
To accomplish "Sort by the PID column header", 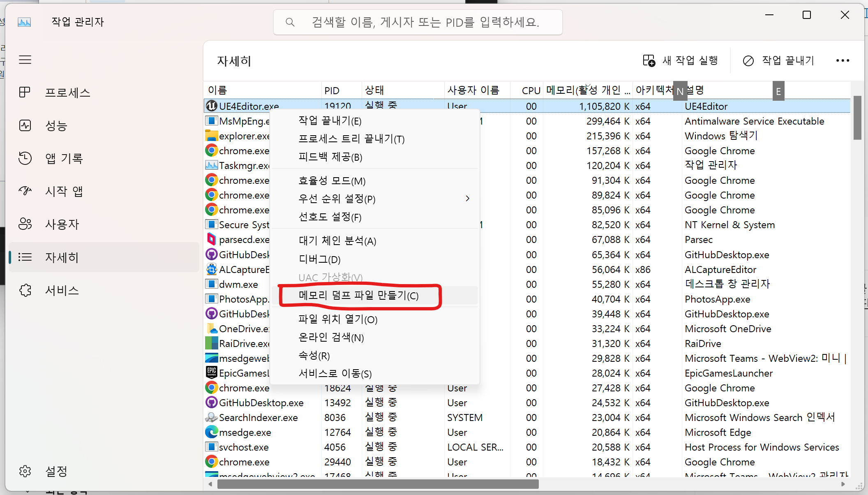I will pyautogui.click(x=342, y=90).
